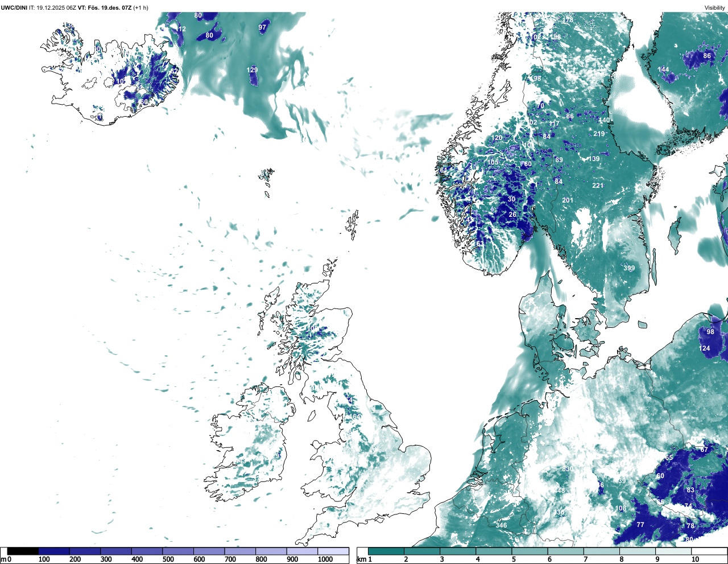
Task: Click the '105' value in Norway
Action: 493,163
